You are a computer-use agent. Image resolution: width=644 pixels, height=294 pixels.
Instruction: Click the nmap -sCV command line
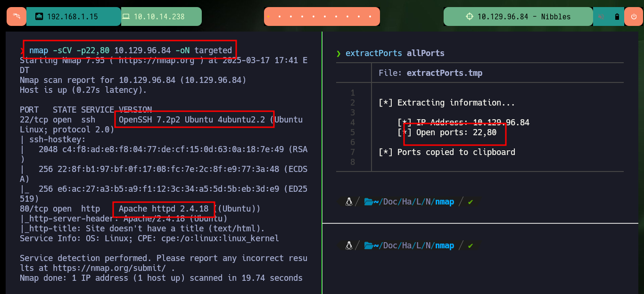tap(131, 50)
